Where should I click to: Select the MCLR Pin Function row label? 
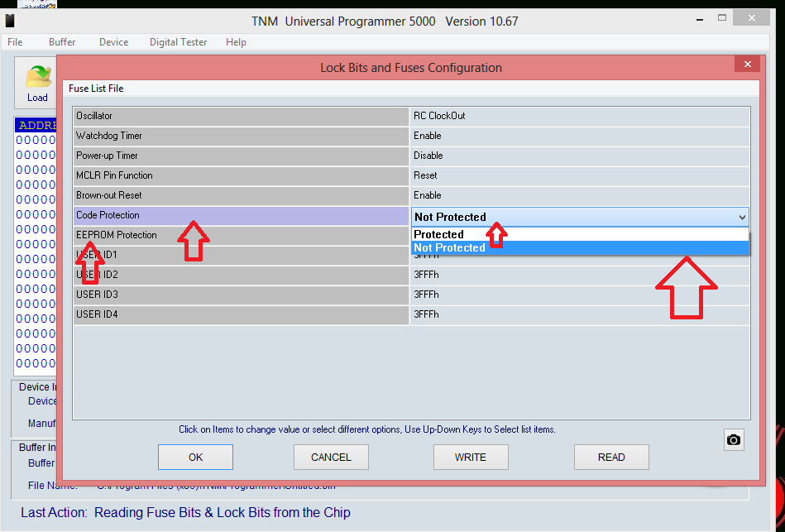click(241, 176)
